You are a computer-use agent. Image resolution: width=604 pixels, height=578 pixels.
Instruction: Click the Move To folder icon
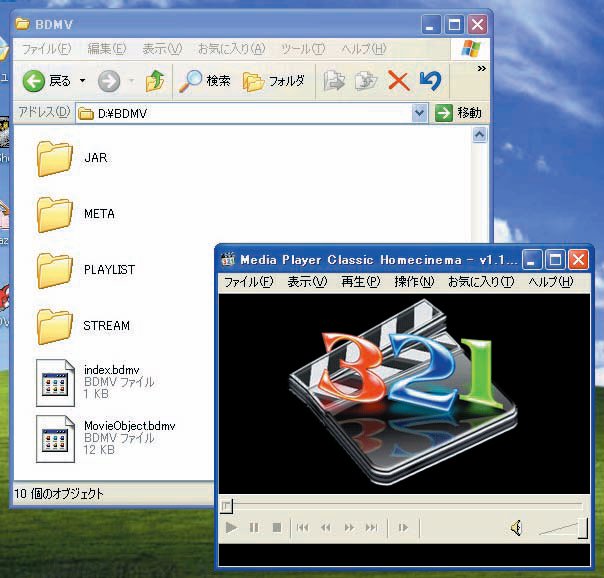click(x=334, y=81)
